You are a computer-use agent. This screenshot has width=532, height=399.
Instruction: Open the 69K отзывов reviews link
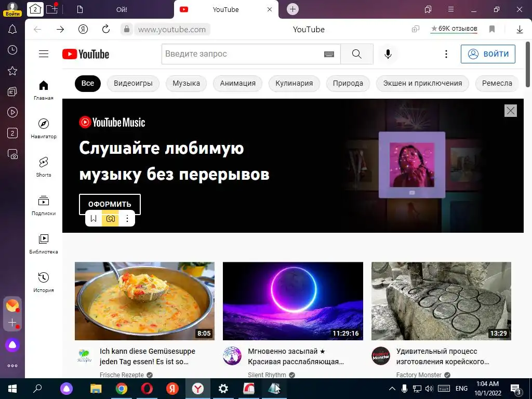tap(454, 29)
